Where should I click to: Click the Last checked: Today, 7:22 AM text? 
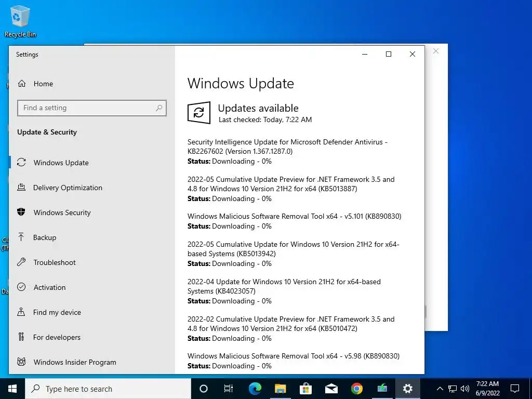point(265,120)
